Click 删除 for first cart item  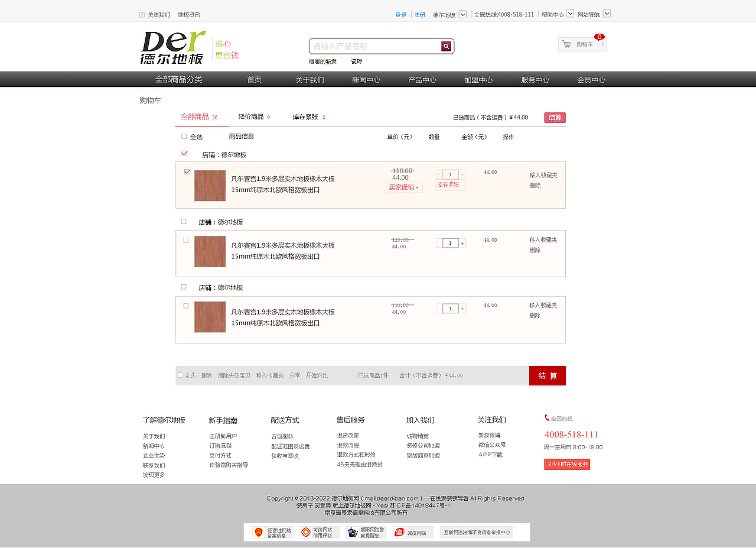point(535,185)
